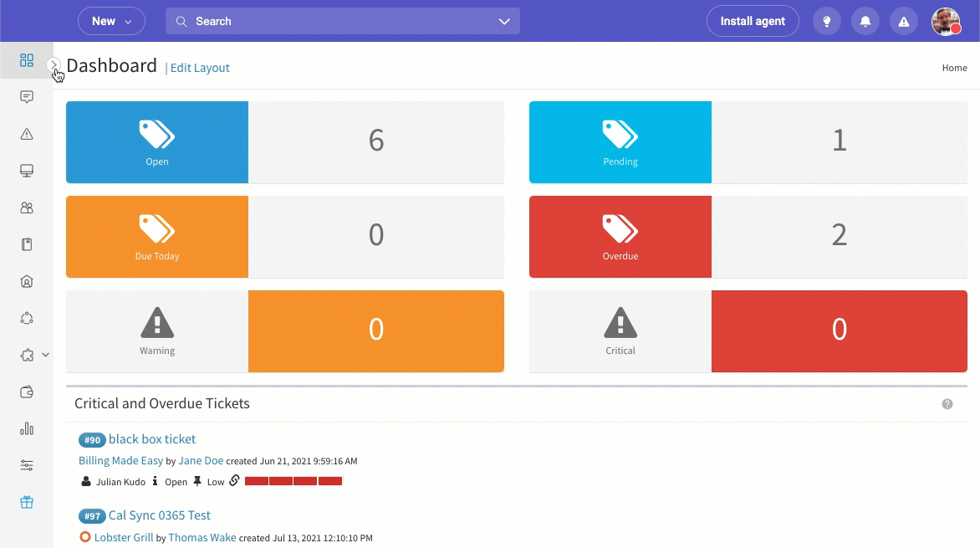
Task: Open the sliders settings sidebar icon
Action: click(x=26, y=465)
